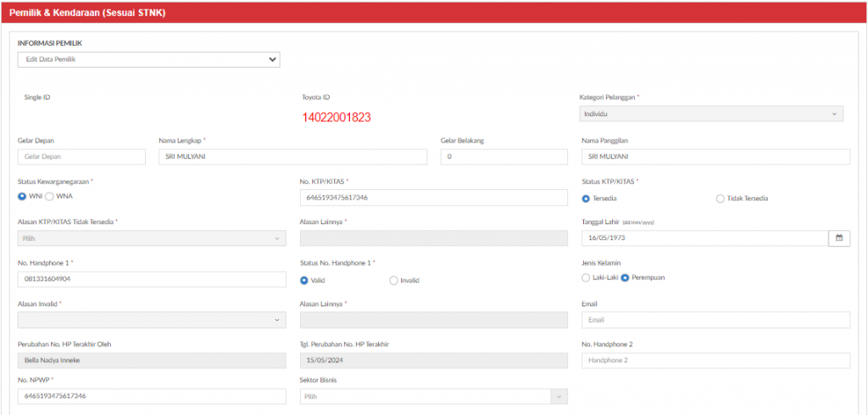Click the Gelar Depan input field

[82, 157]
